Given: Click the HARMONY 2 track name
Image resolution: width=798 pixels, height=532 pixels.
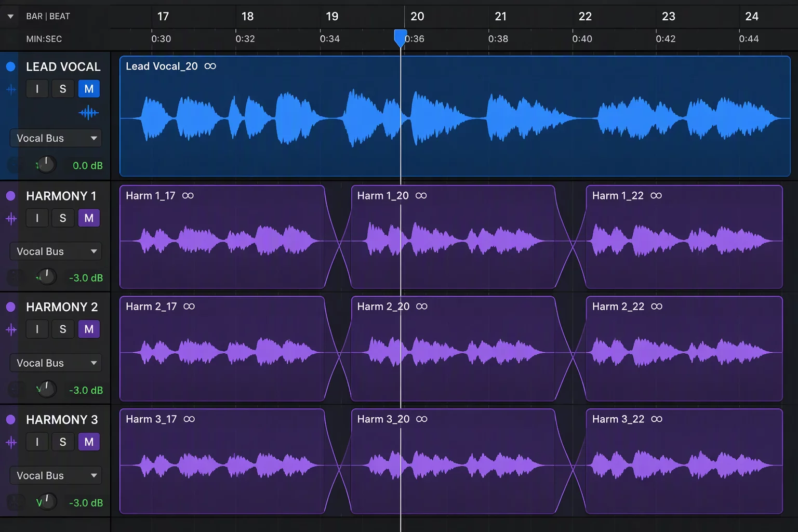Looking at the screenshot, I should tap(62, 307).
